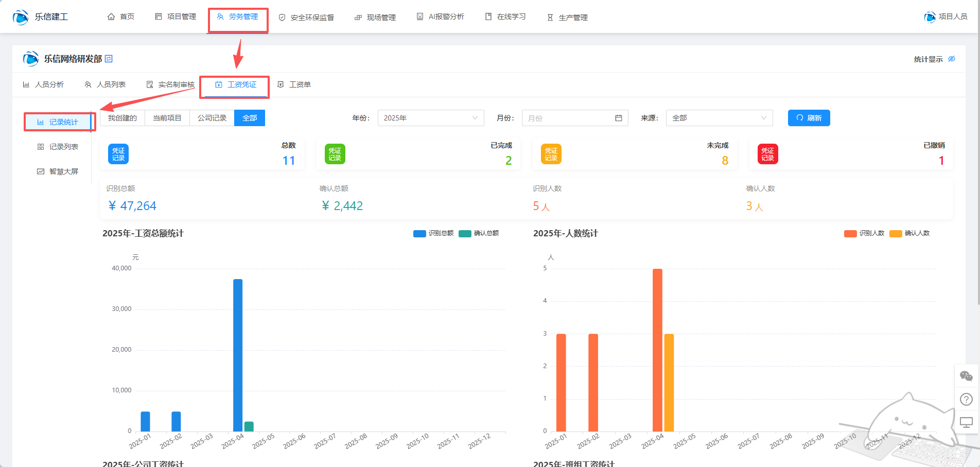Viewport: 980px width, 467px height.
Task: Click the red 凭证记录 已撤销 icon
Action: 767,154
